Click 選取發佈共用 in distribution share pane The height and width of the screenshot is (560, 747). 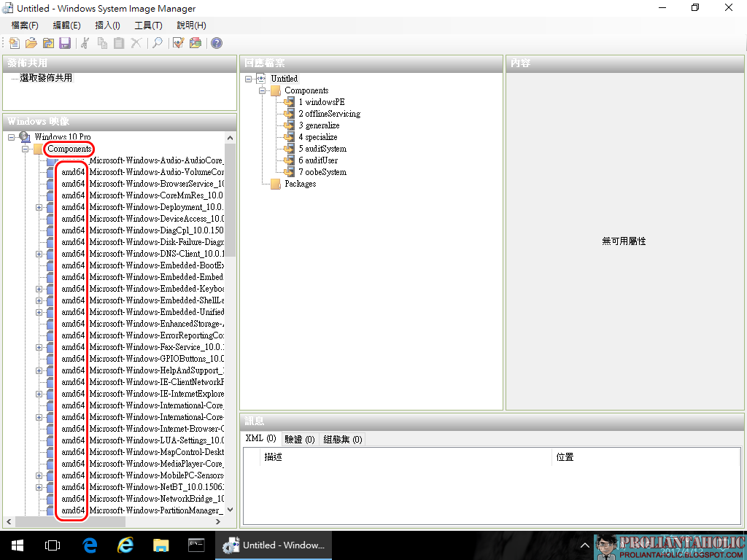point(46,78)
